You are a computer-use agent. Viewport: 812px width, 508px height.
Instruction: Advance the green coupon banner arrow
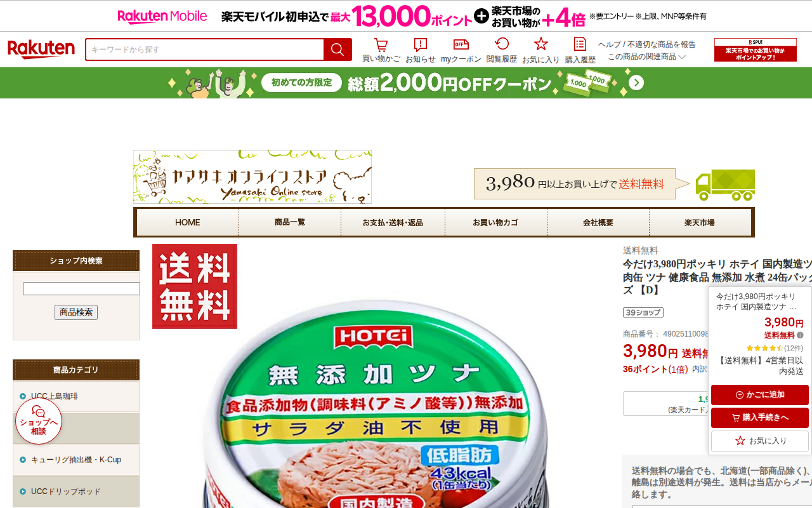click(636, 83)
